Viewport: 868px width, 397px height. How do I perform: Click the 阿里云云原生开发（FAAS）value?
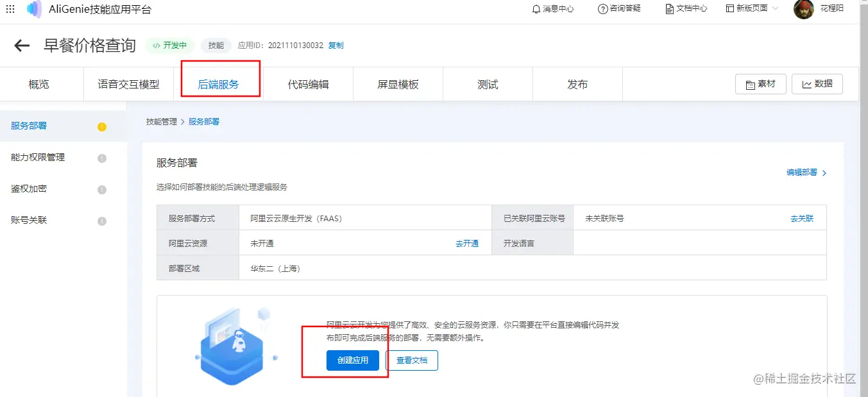(x=296, y=219)
